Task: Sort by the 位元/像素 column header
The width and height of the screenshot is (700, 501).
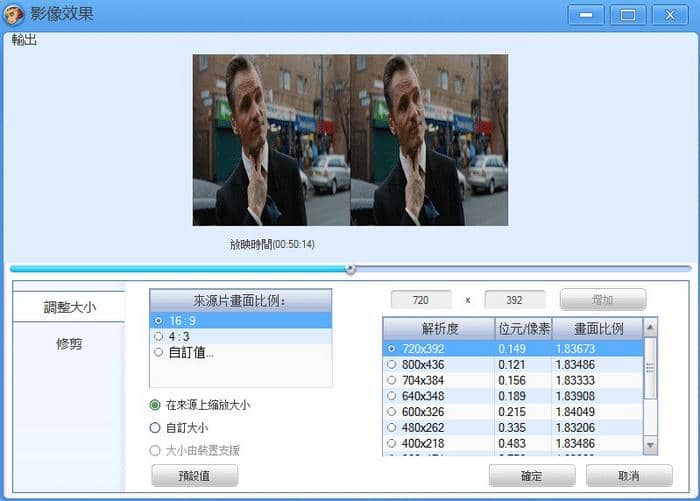Action: (x=523, y=329)
